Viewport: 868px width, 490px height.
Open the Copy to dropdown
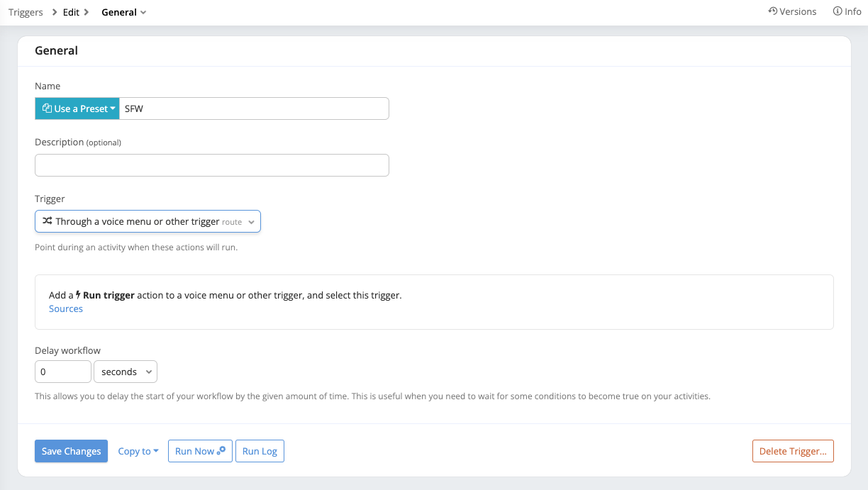138,451
